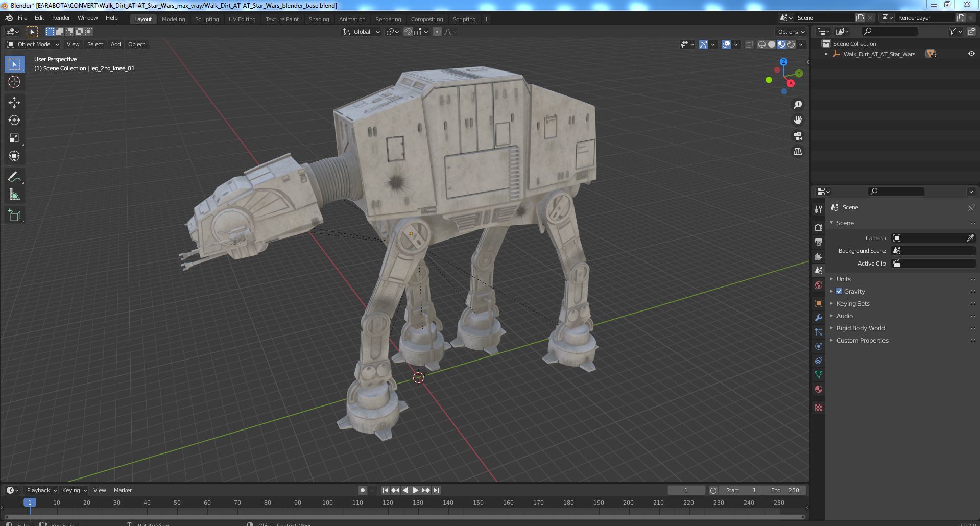This screenshot has height=526, width=980.
Task: Open the Material properties tab
Action: click(819, 389)
